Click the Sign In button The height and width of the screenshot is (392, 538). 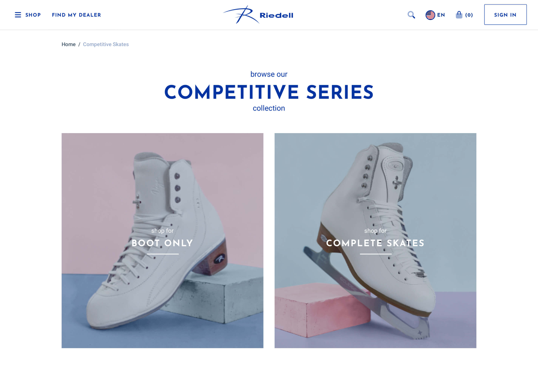[x=505, y=15]
